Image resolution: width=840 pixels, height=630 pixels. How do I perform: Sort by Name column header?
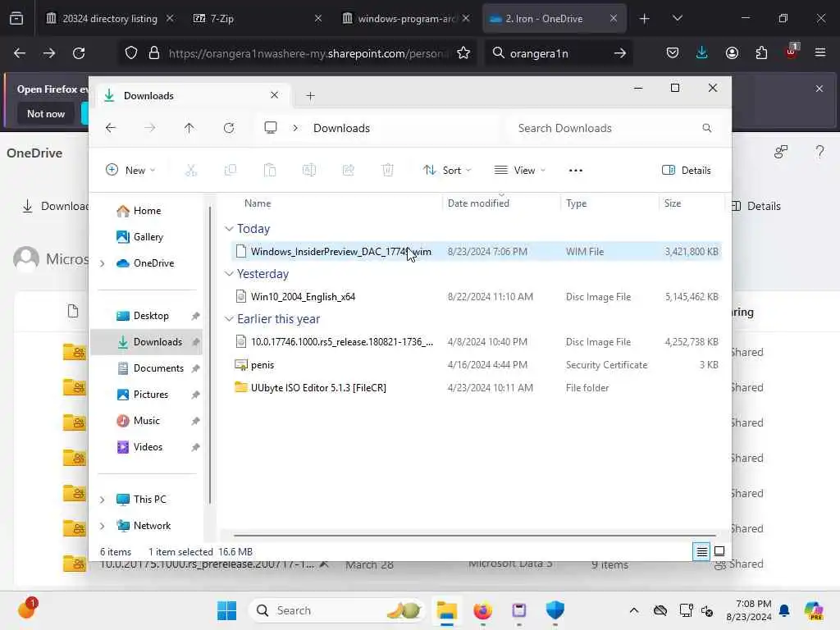pyautogui.click(x=257, y=203)
